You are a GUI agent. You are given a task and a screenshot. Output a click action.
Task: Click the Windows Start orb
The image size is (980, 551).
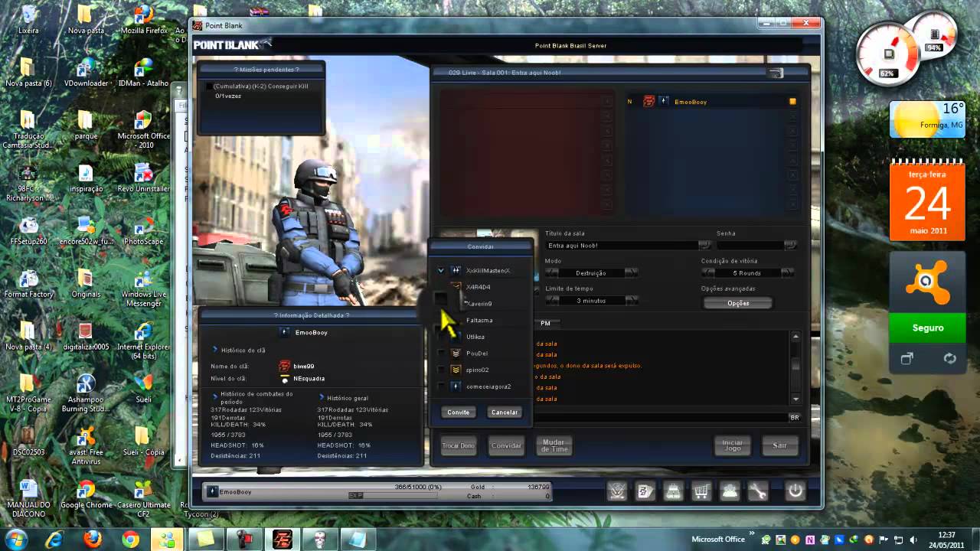pyautogui.click(x=17, y=539)
